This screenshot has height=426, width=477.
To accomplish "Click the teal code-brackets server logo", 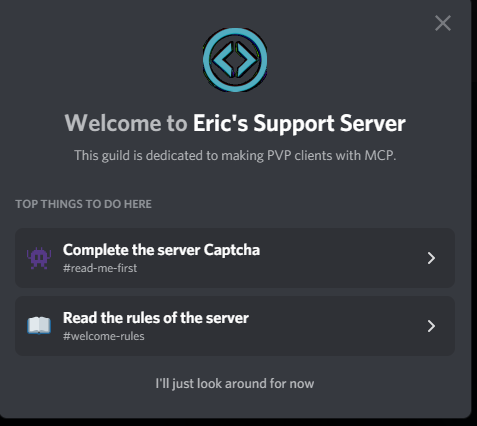I will 235,60.
